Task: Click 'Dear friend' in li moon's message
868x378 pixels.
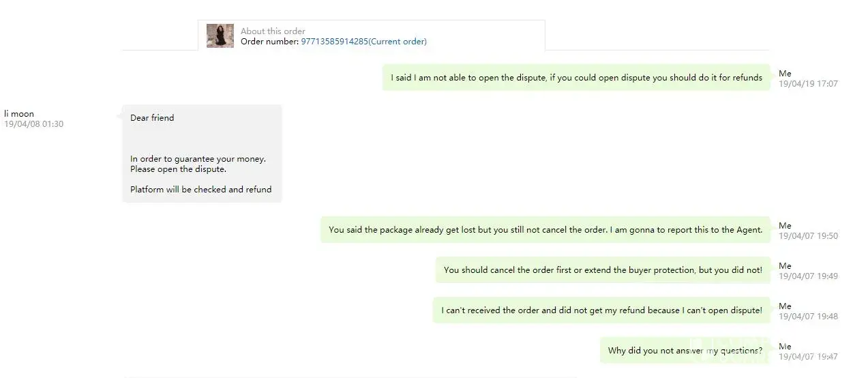Action: [152, 118]
